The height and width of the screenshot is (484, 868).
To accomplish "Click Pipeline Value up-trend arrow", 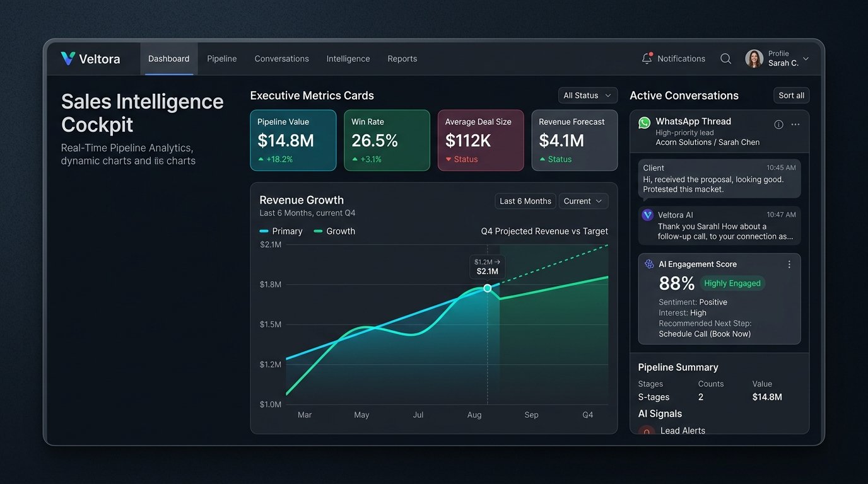I will [x=261, y=159].
